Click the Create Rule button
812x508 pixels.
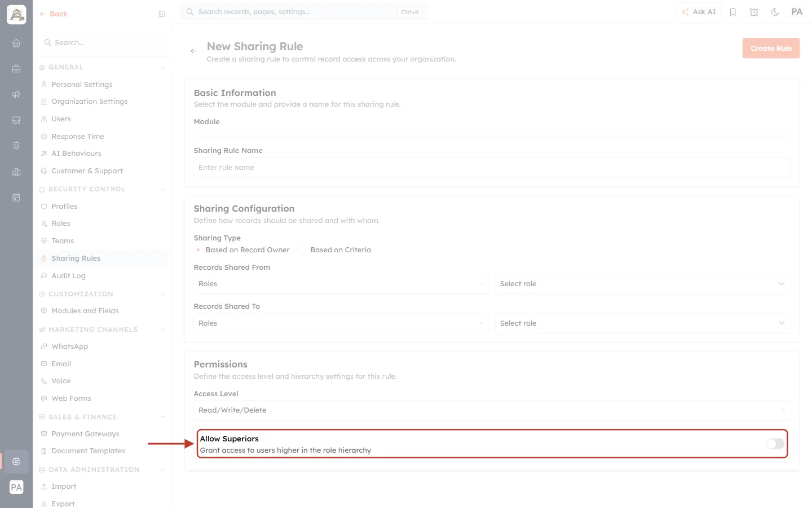click(x=771, y=49)
